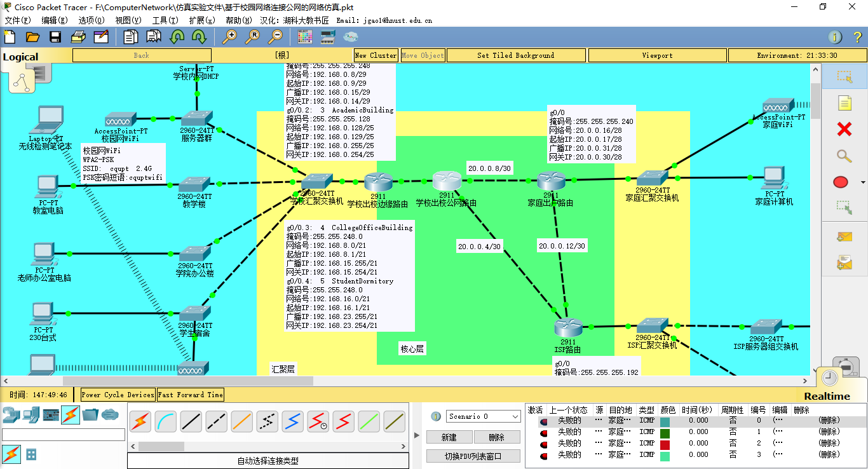Click the cloud network icon in toolbar
Screen dimensions: 868x469
click(351, 37)
